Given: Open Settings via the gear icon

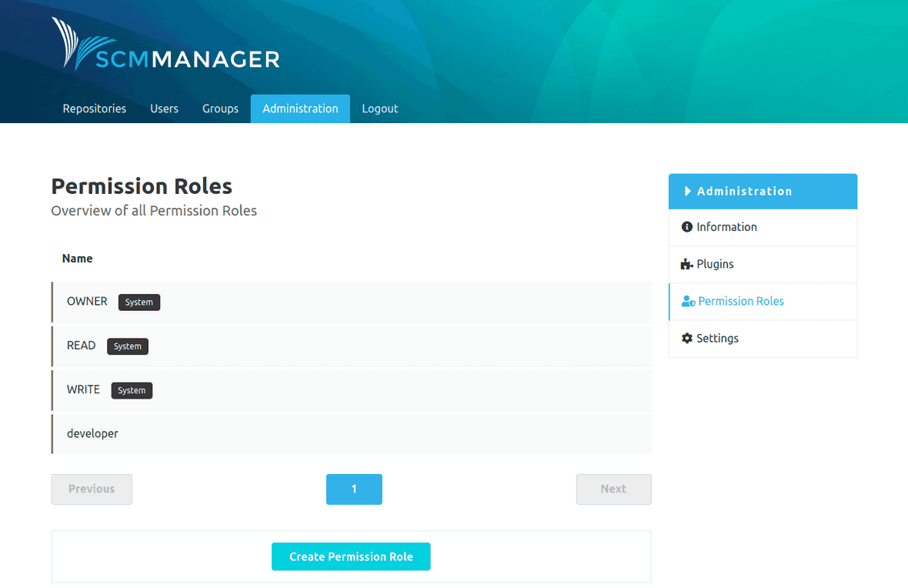Looking at the screenshot, I should click(687, 338).
